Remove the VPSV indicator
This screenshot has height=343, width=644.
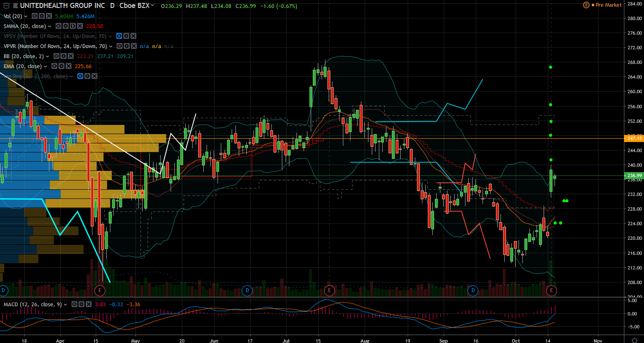(133, 36)
